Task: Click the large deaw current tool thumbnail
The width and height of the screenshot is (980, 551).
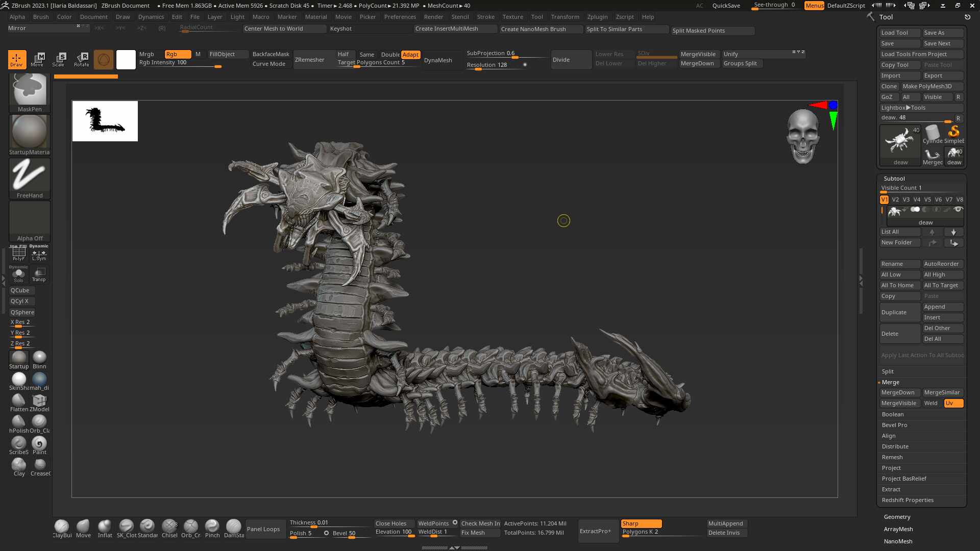Action: click(x=900, y=145)
